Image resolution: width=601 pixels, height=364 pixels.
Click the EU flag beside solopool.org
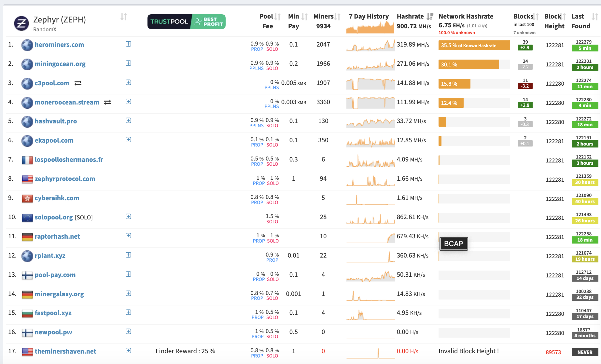click(x=27, y=217)
